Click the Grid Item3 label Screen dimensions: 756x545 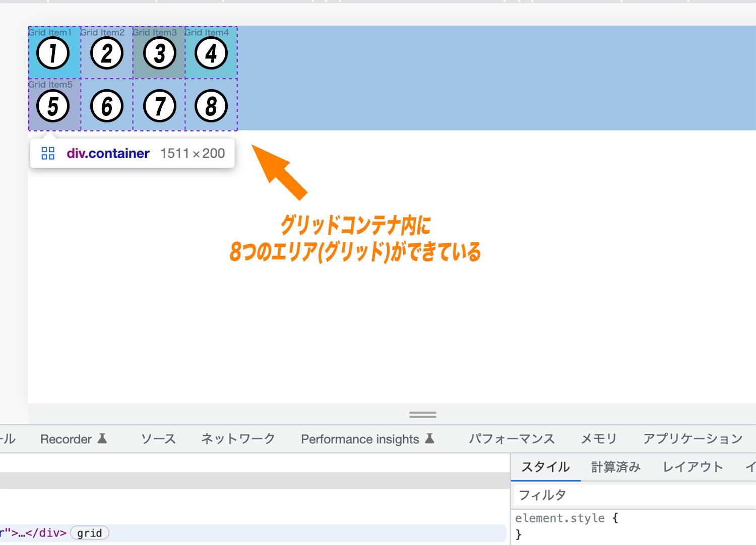click(155, 32)
